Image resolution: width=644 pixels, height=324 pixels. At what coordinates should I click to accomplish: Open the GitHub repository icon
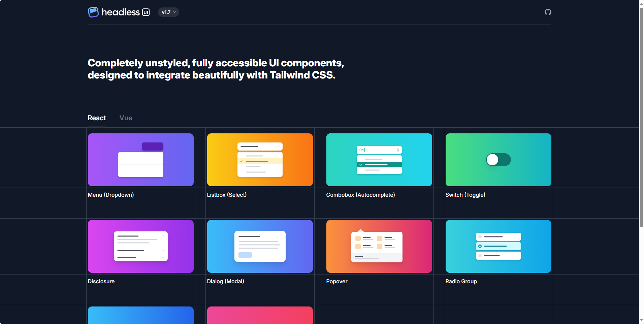click(x=548, y=12)
